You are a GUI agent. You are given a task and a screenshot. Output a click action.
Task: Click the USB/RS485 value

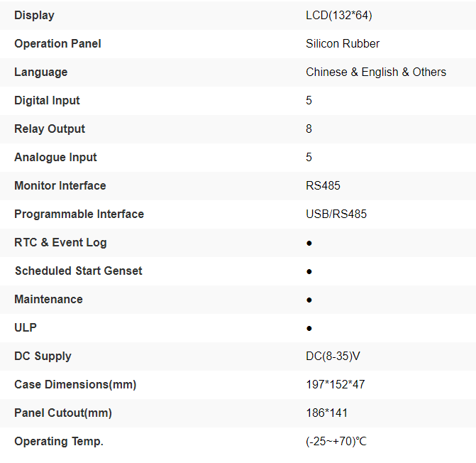(336, 214)
